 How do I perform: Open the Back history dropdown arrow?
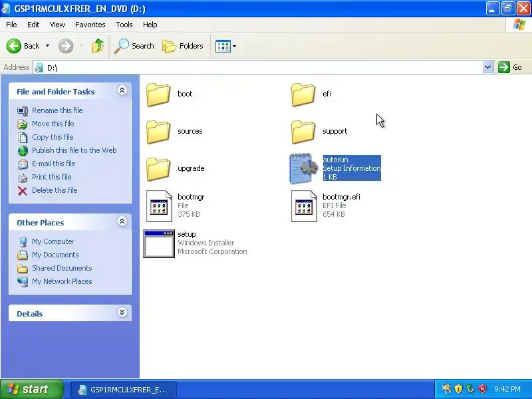[47, 46]
